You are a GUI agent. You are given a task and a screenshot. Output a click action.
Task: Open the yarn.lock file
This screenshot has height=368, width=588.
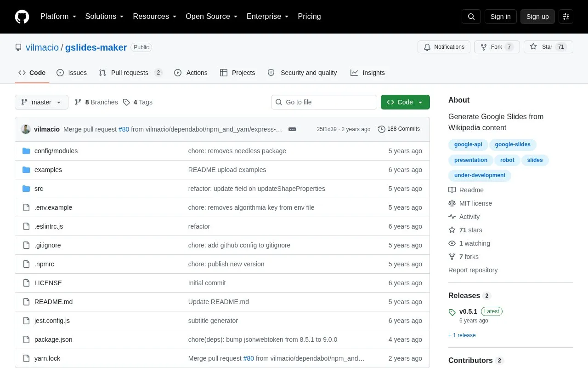pos(47,358)
